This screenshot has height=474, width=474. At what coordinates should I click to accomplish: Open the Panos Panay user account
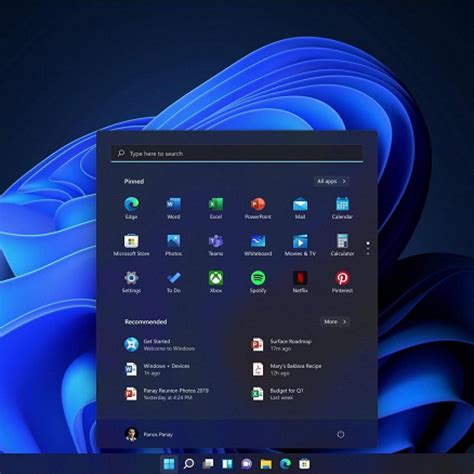[149, 434]
